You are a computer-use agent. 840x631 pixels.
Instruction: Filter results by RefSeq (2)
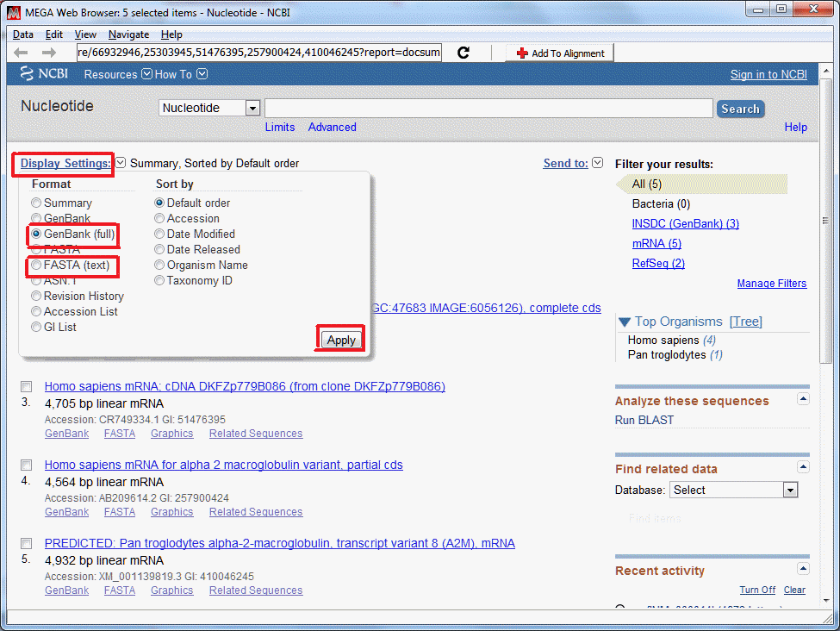(x=658, y=263)
